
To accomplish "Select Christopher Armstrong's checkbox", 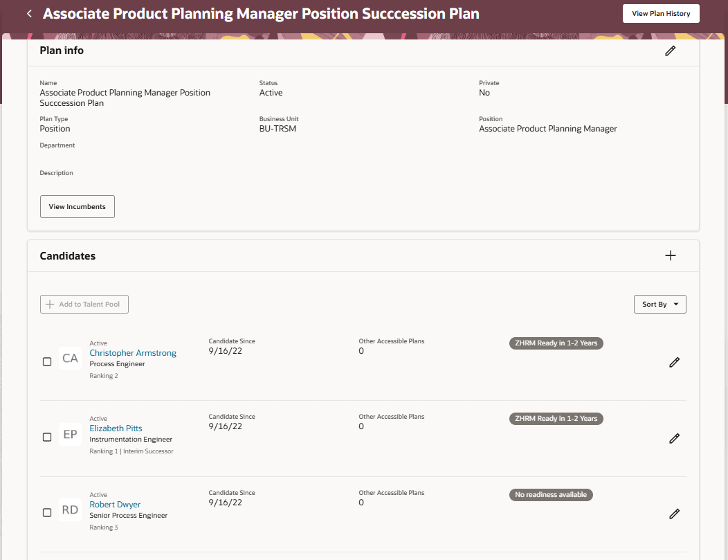I will [x=47, y=361].
